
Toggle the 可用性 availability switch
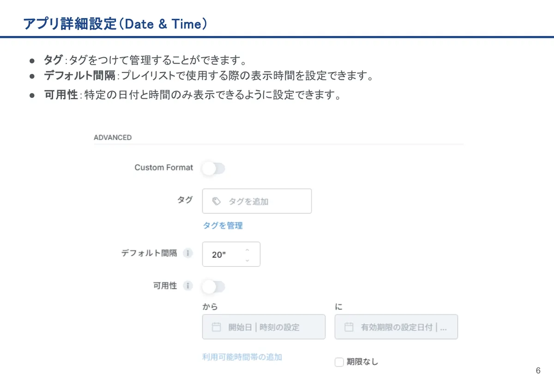pyautogui.click(x=213, y=287)
